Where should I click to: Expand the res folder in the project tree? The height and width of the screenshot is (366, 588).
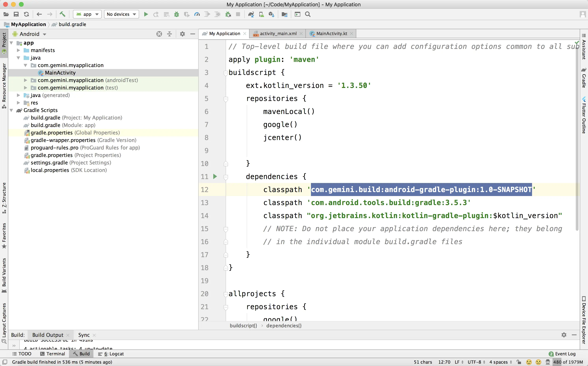pos(19,103)
